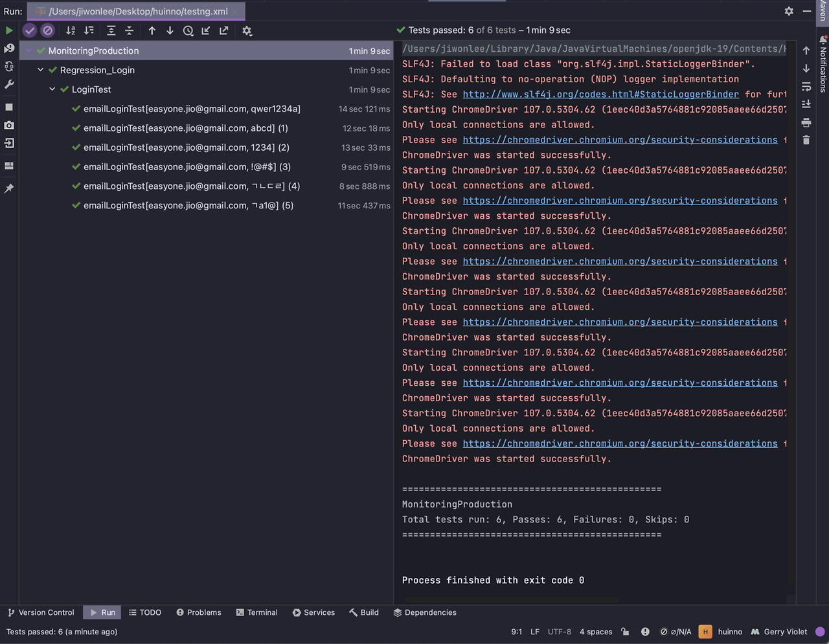Image resolution: width=829 pixels, height=644 pixels.
Task: Toggle the read-only lock icon
Action: (625, 632)
